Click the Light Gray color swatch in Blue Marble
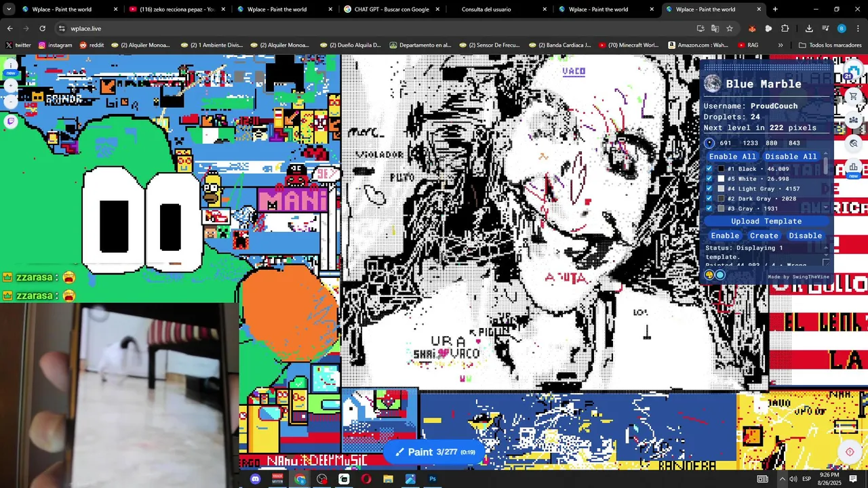Image resolution: width=868 pixels, height=488 pixels. 721,189
